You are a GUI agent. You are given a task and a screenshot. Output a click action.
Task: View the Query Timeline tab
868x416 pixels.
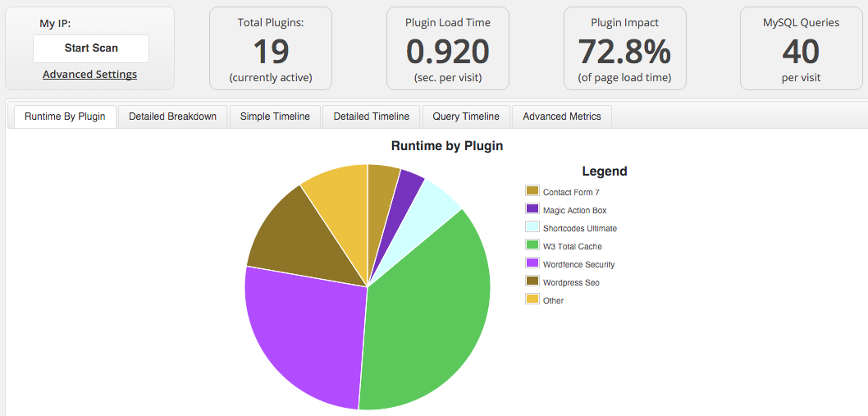point(466,117)
